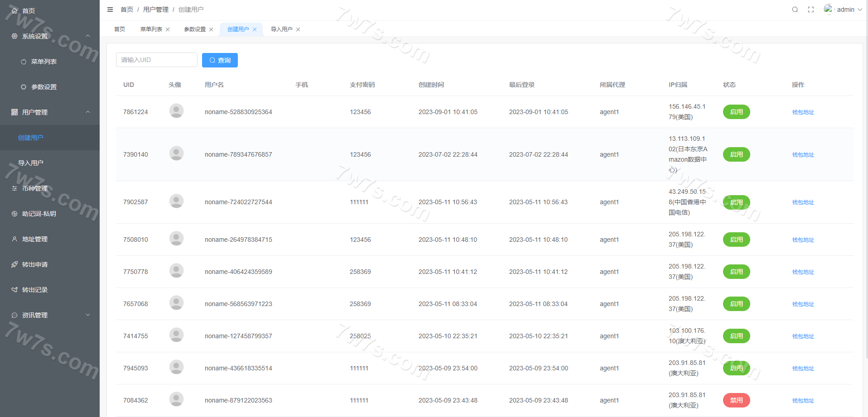Open the search magnifier icon in header

point(795,10)
